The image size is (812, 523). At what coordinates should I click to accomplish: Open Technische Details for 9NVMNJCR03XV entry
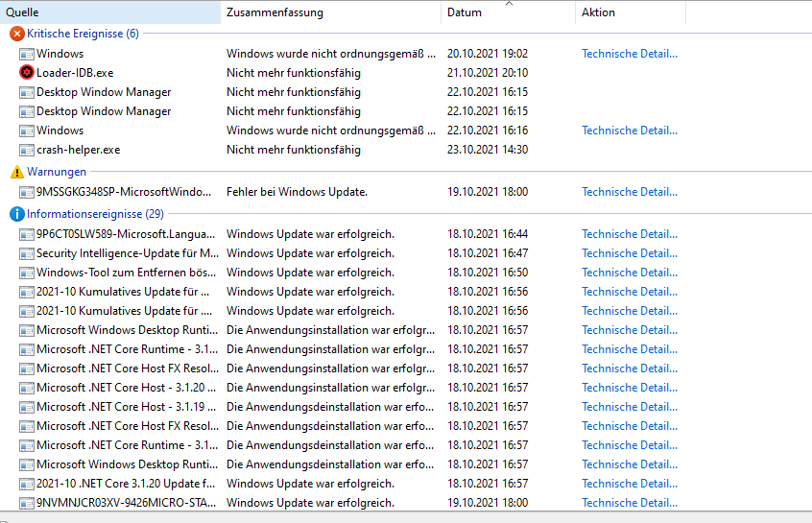tap(630, 502)
